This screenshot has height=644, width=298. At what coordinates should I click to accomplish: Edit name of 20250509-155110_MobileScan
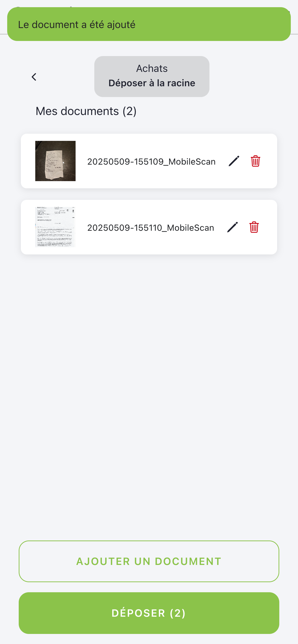[x=232, y=227]
